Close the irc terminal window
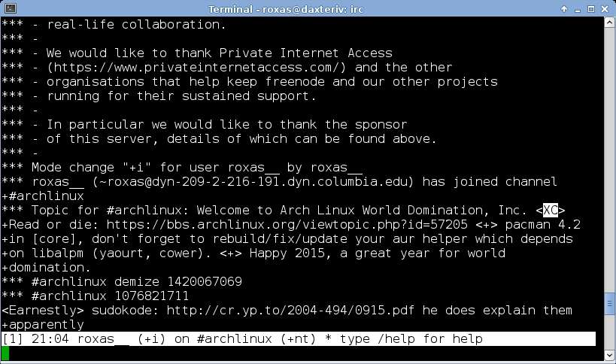616x364 pixels. click(605, 8)
